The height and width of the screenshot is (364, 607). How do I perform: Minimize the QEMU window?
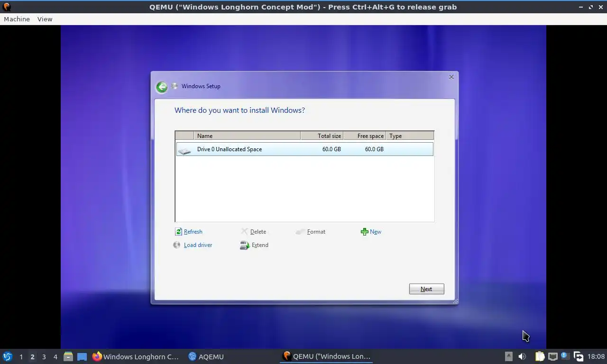[x=581, y=7]
